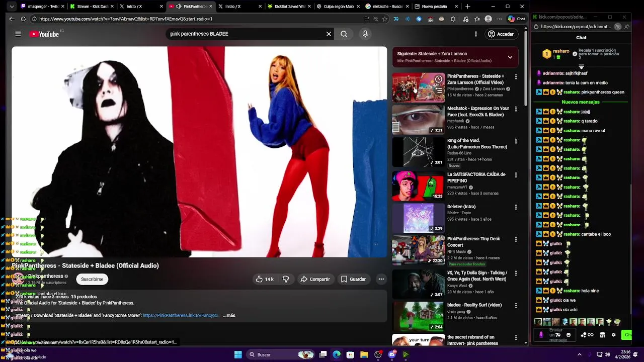The width and height of the screenshot is (644, 362).
Task: Open options for bladee - Reality Surf video
Action: coord(516,306)
